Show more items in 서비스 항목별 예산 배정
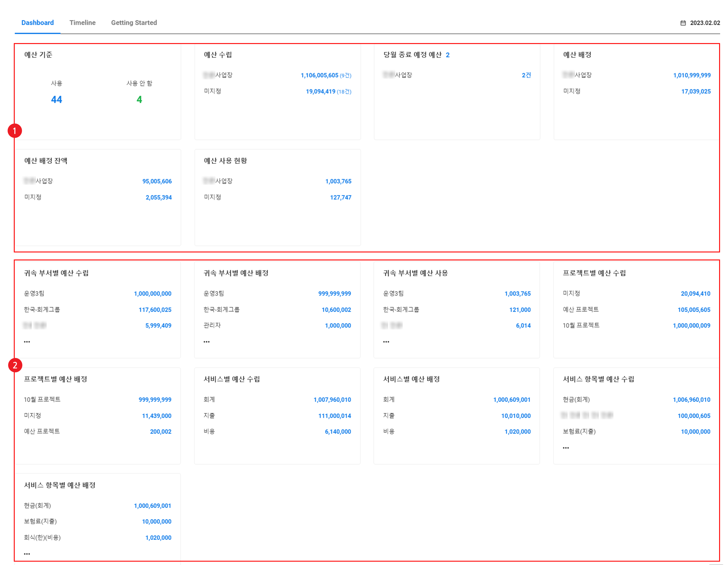The image size is (728, 565). pos(27,554)
